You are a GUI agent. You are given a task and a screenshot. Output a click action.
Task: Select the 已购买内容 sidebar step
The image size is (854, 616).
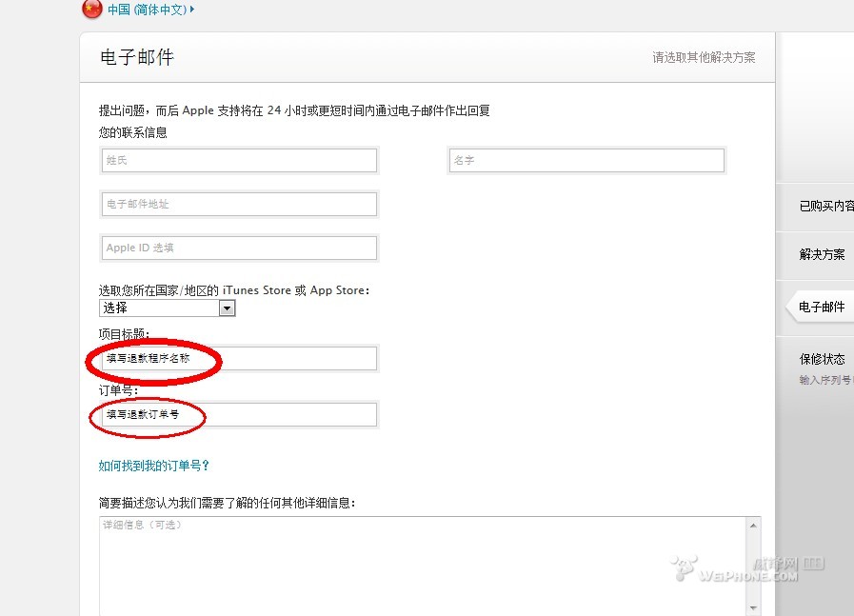coord(826,206)
